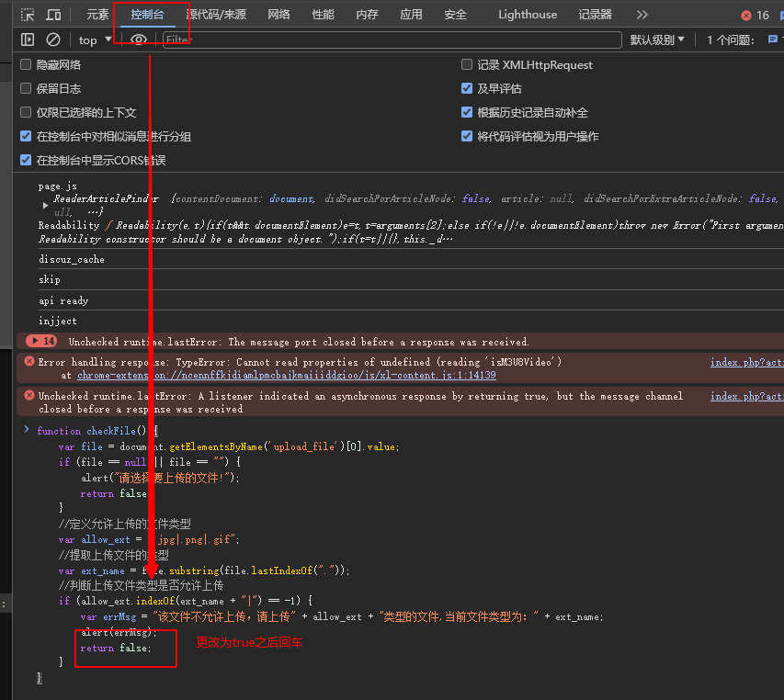784x700 pixels.
Task: Open the index.php?act source link
Action: 746,362
